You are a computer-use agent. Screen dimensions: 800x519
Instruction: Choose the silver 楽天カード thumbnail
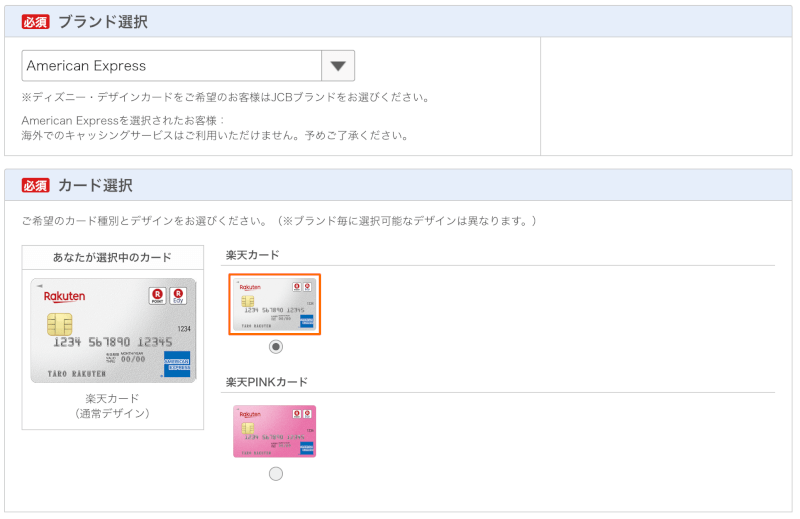[x=275, y=304]
